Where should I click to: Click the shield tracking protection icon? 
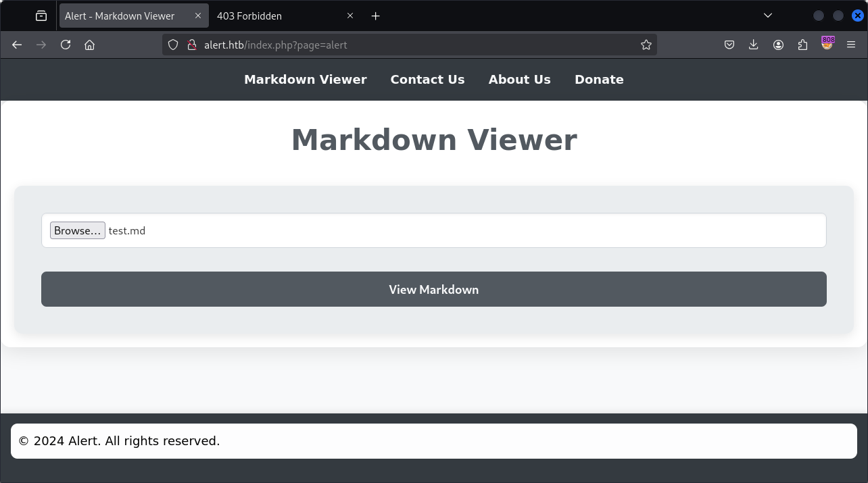coord(173,45)
